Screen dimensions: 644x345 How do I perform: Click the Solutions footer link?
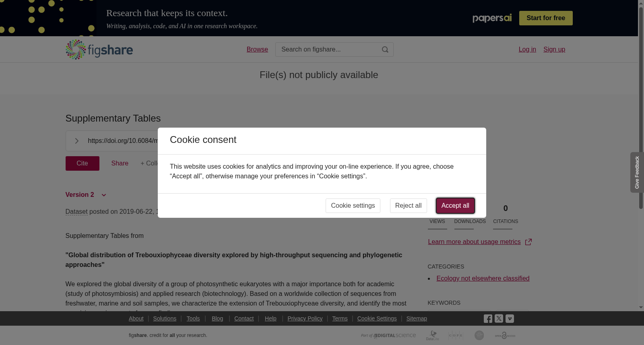pyautogui.click(x=165, y=318)
